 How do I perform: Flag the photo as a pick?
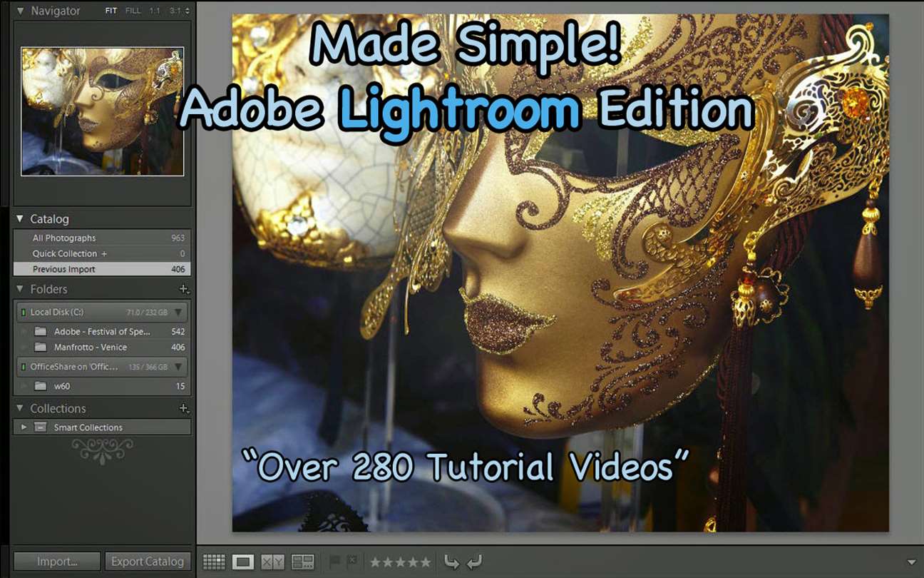334,562
